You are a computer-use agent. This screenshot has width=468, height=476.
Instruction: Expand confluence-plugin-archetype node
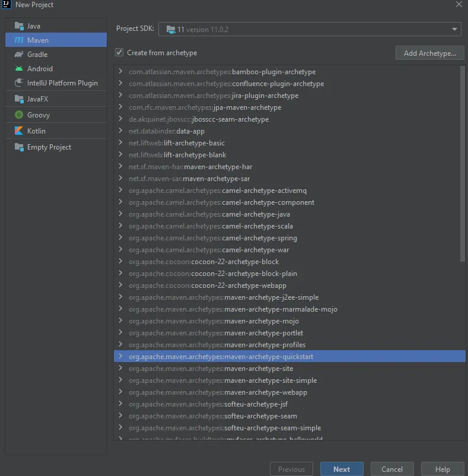120,83
